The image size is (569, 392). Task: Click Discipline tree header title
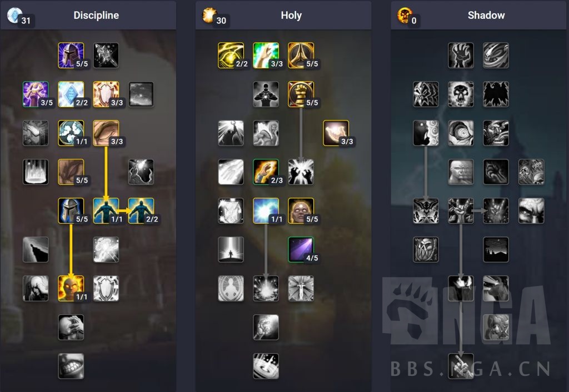(x=96, y=15)
